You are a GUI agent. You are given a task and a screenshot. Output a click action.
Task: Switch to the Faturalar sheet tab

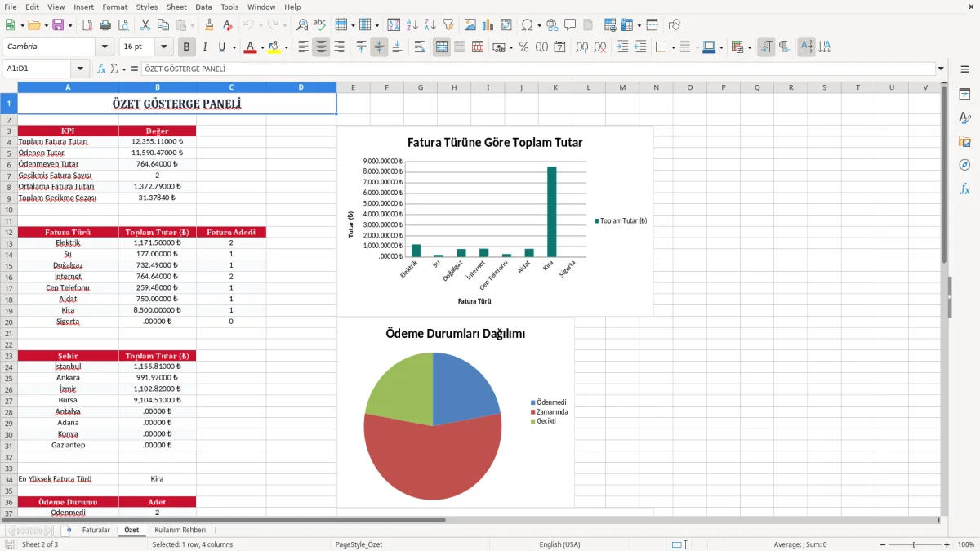pyautogui.click(x=96, y=530)
